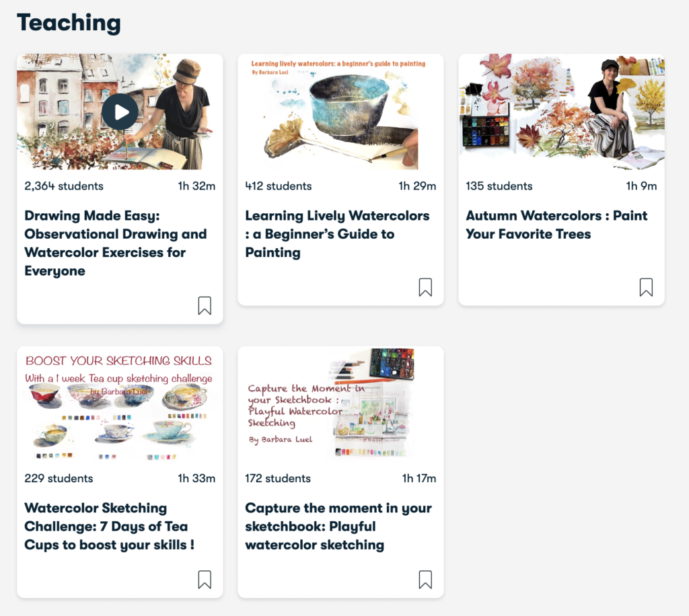This screenshot has width=689, height=616.
Task: Click the 412 students label
Action: click(x=278, y=186)
